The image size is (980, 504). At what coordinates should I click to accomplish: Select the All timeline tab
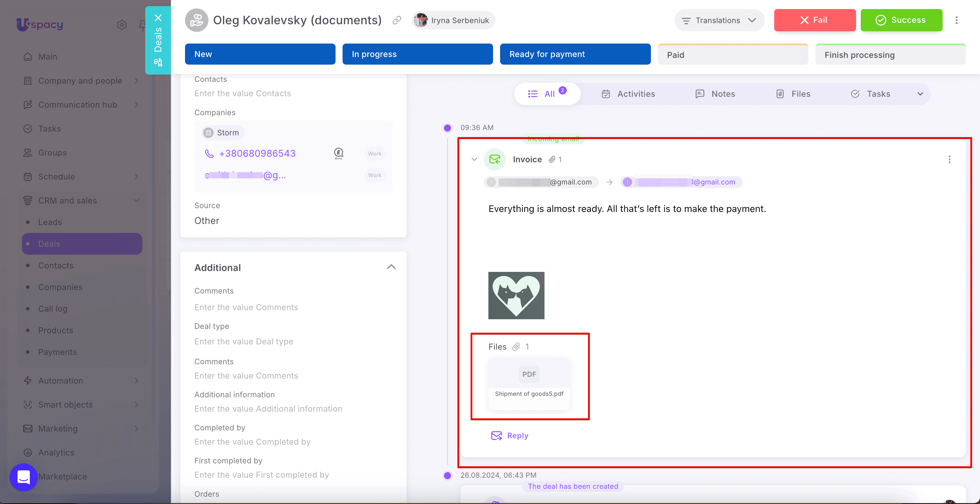tap(547, 94)
